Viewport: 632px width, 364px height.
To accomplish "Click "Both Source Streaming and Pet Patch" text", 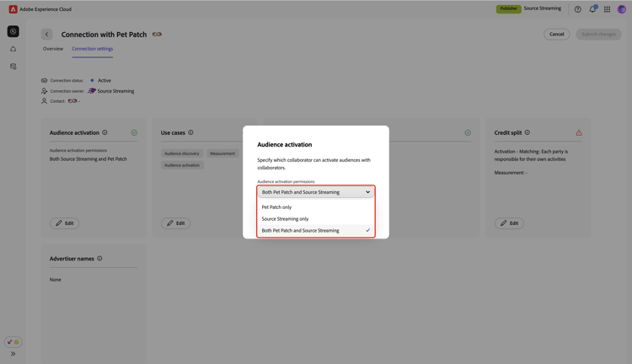I will click(x=88, y=159).
